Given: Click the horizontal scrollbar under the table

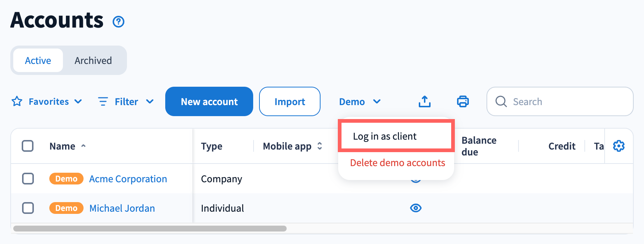Looking at the screenshot, I should coord(150,229).
